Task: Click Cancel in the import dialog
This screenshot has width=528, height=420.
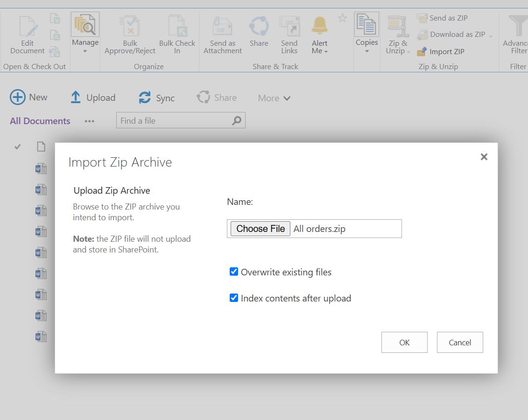Action: coord(460,342)
